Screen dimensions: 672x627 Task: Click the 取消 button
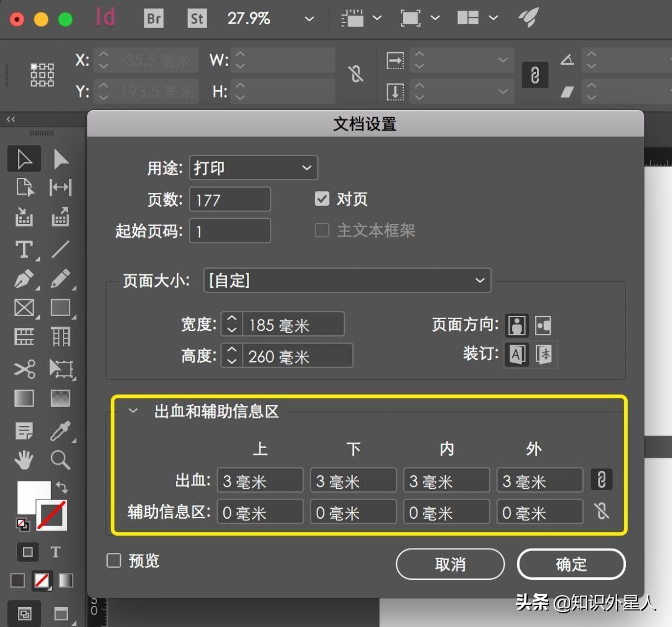(449, 564)
